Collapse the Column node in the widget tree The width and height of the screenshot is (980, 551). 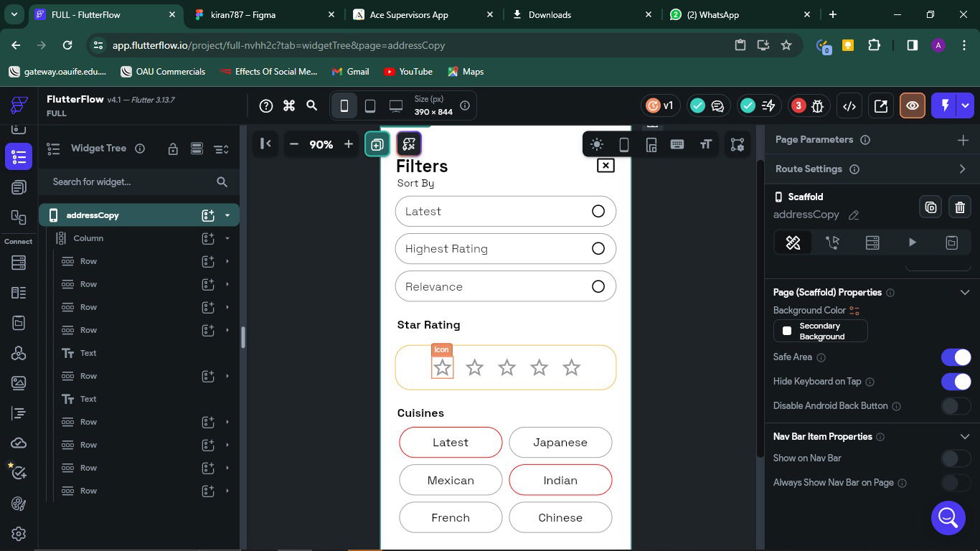tap(227, 238)
